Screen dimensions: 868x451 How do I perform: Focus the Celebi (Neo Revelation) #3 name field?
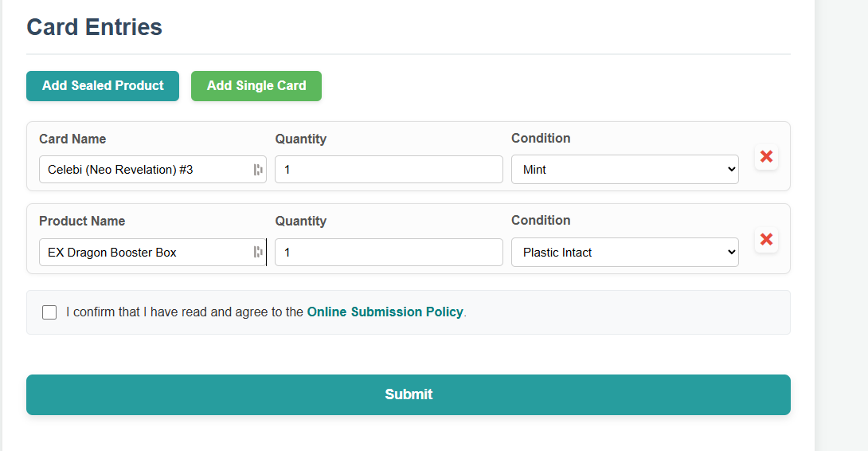pos(153,170)
